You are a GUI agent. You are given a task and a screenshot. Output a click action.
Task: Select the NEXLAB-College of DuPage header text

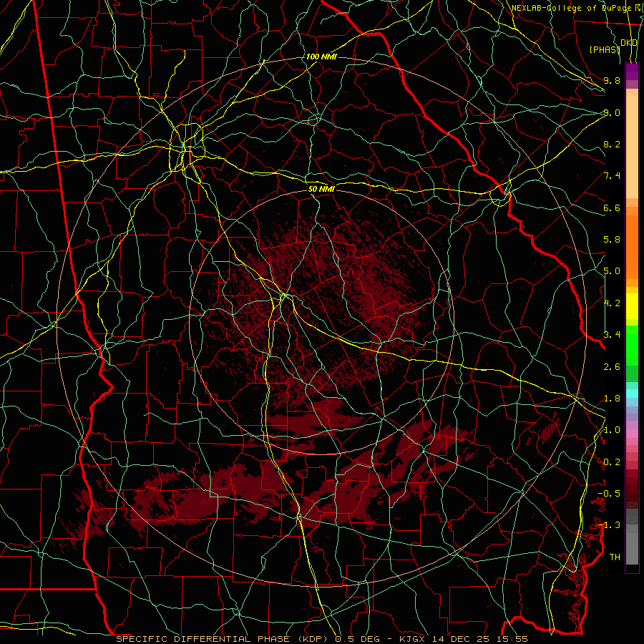pyautogui.click(x=570, y=8)
